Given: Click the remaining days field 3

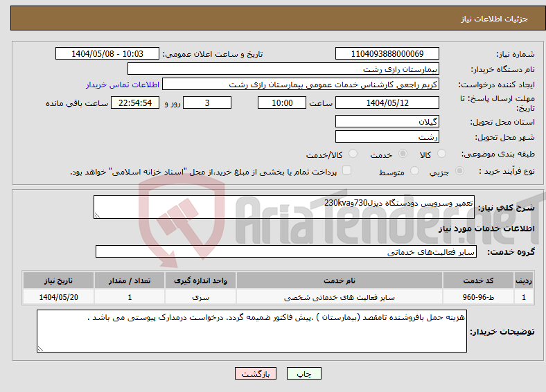Looking at the screenshot, I should pos(207,103).
